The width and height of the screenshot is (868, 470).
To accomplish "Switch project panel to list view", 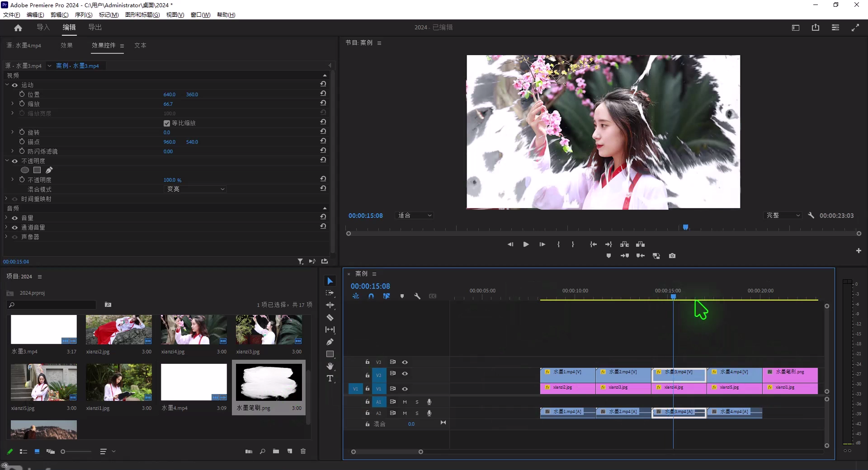I will coord(24,451).
